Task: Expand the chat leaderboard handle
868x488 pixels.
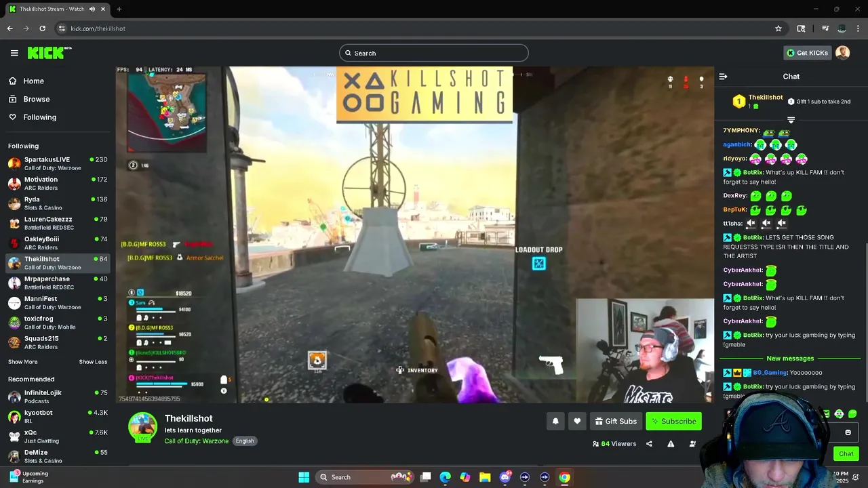Action: (x=791, y=120)
